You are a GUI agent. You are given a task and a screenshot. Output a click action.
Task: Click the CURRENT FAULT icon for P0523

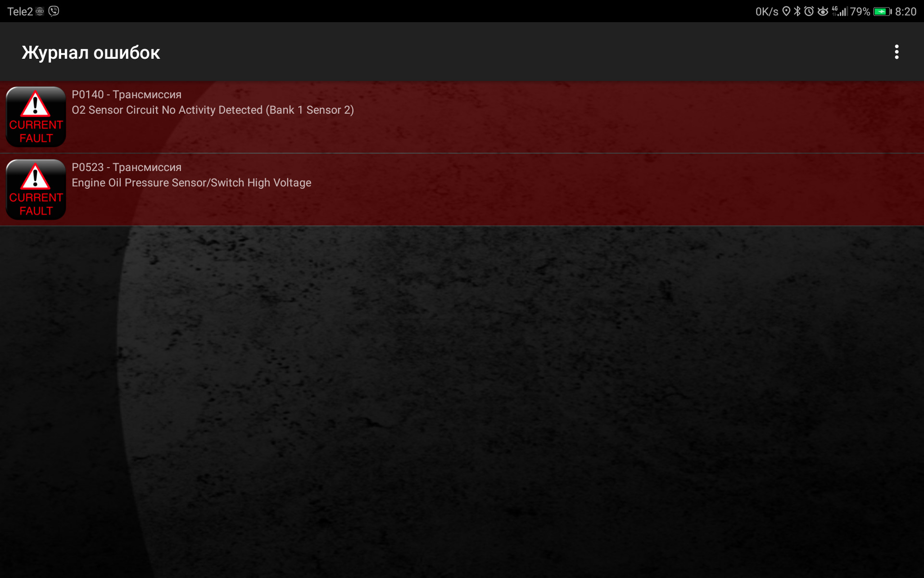click(x=36, y=189)
